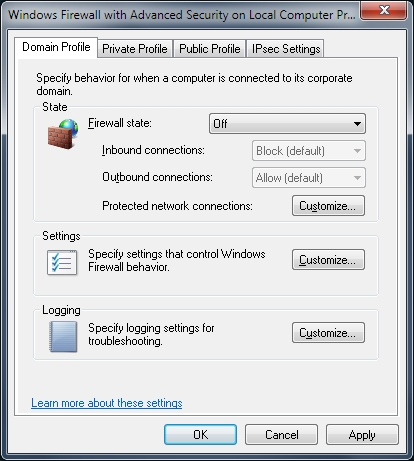Click the brick wall firewall icon
The image size is (414, 461).
point(63,134)
